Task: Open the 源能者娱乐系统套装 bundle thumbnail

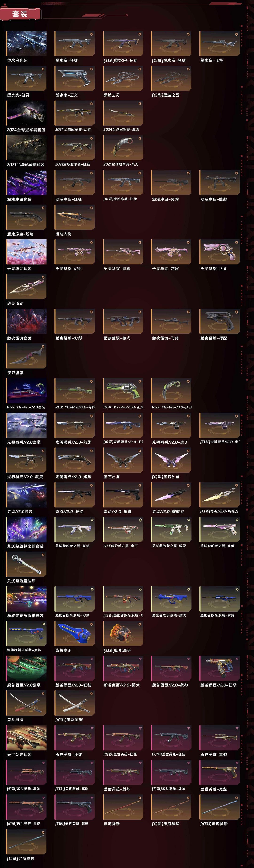Action: coord(26,599)
